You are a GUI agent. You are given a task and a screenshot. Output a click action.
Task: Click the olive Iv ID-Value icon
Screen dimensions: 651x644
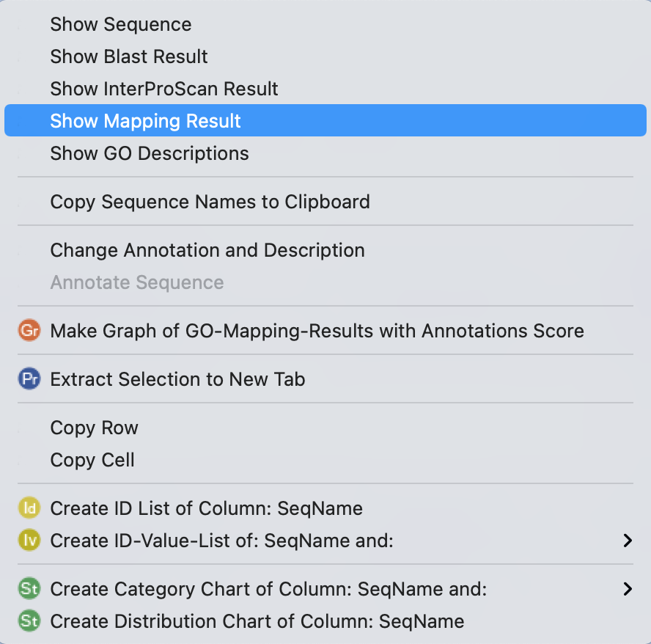click(30, 541)
